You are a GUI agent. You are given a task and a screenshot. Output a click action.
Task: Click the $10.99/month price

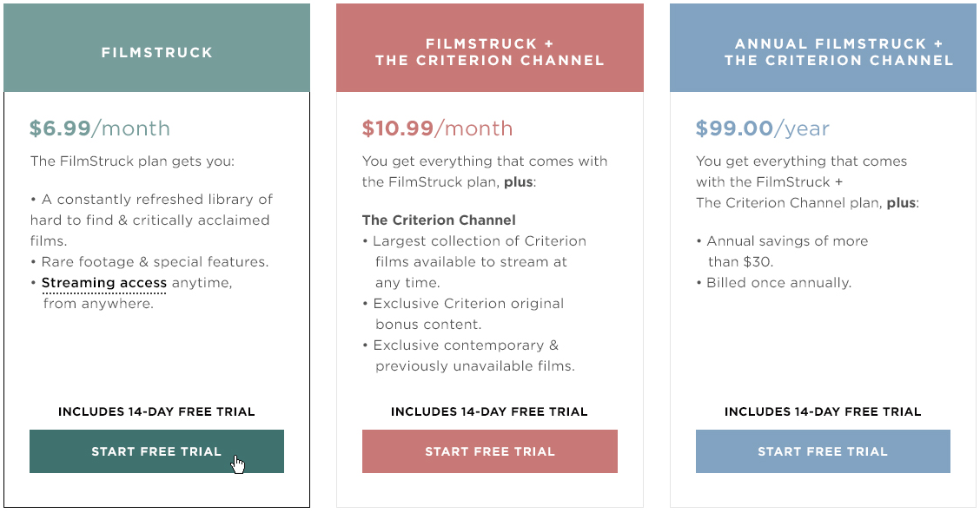(x=437, y=128)
